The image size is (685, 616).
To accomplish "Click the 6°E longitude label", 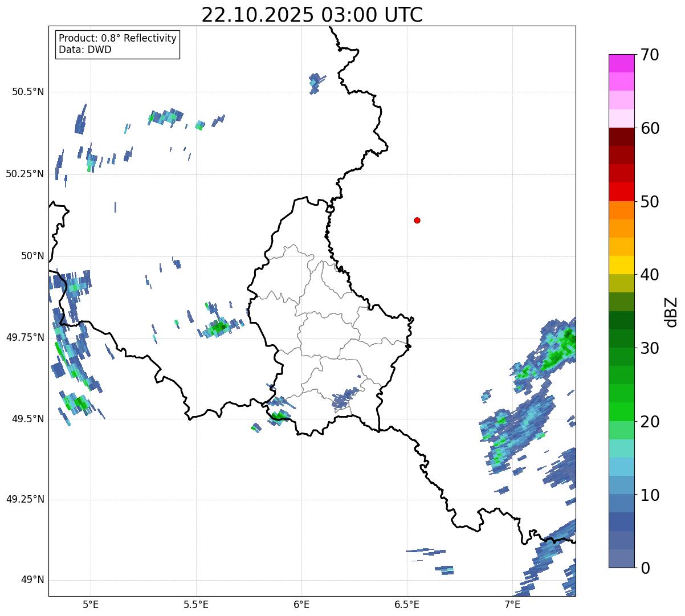I will point(301,604).
